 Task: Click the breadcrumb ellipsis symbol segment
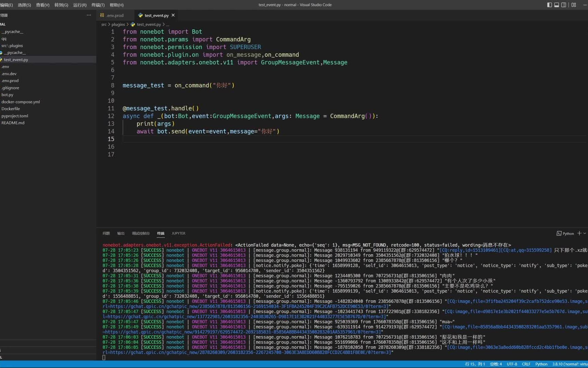point(167,24)
